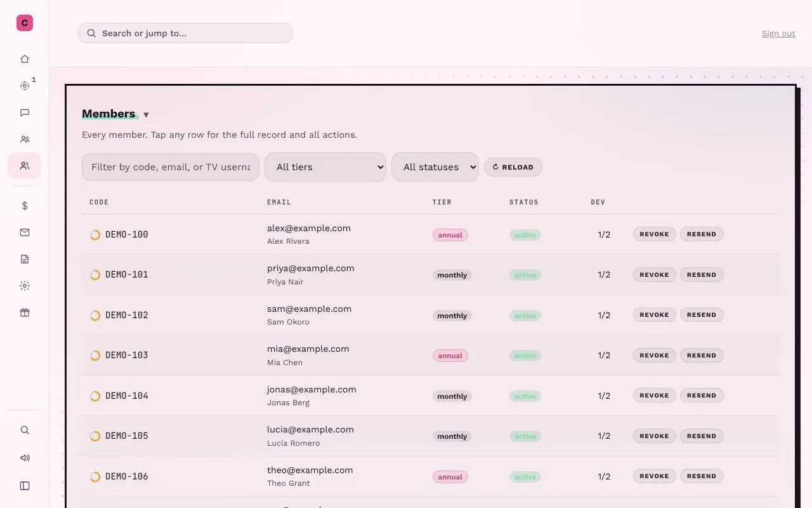Image resolution: width=812 pixels, height=508 pixels.
Task: Open the dollar sign billing icon
Action: (x=25, y=206)
